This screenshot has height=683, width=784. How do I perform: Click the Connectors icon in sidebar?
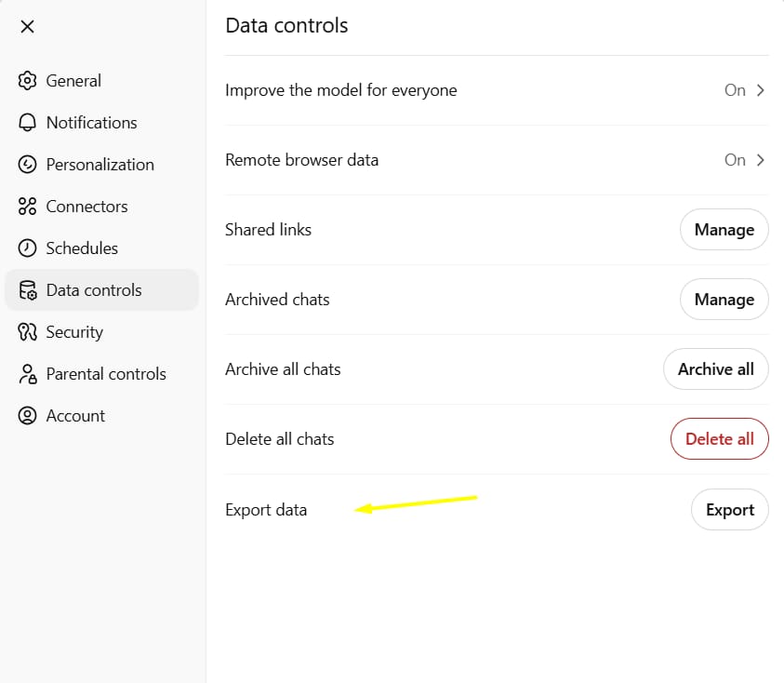pos(28,207)
